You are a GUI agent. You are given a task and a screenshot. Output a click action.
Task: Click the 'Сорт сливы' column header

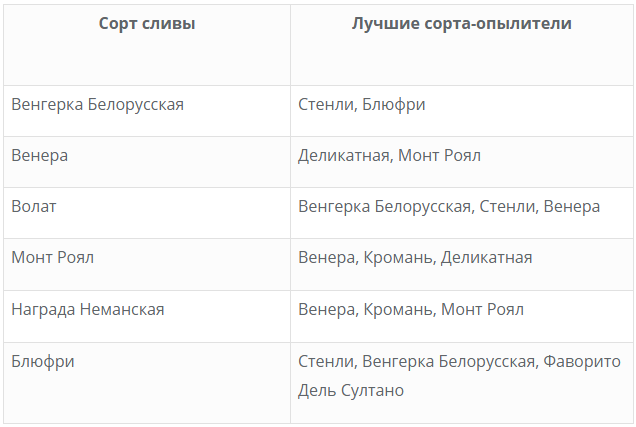(147, 24)
